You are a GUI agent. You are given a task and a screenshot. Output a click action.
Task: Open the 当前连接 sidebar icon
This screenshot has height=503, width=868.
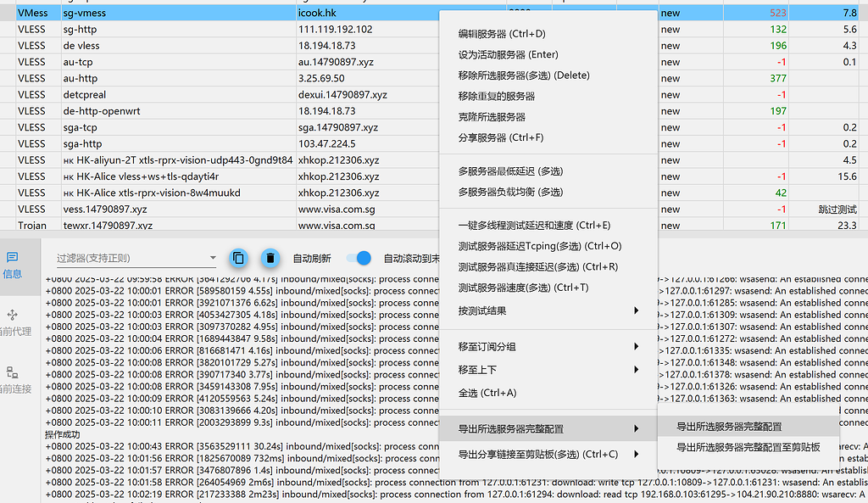[x=12, y=372]
